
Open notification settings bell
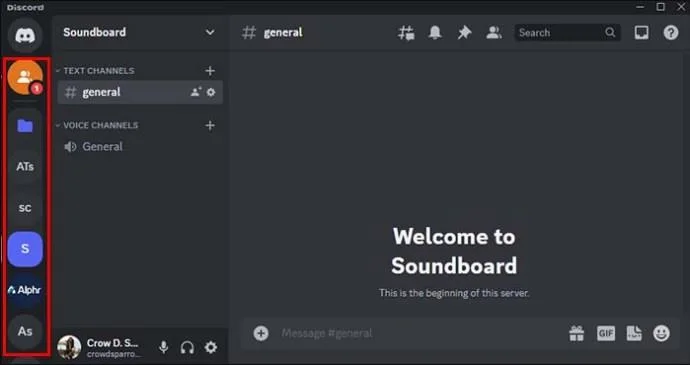(435, 33)
